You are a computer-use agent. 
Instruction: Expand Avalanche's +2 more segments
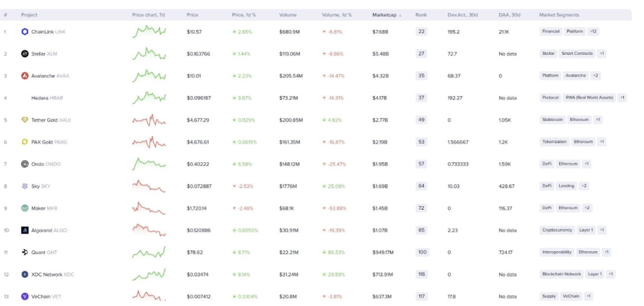click(x=595, y=76)
